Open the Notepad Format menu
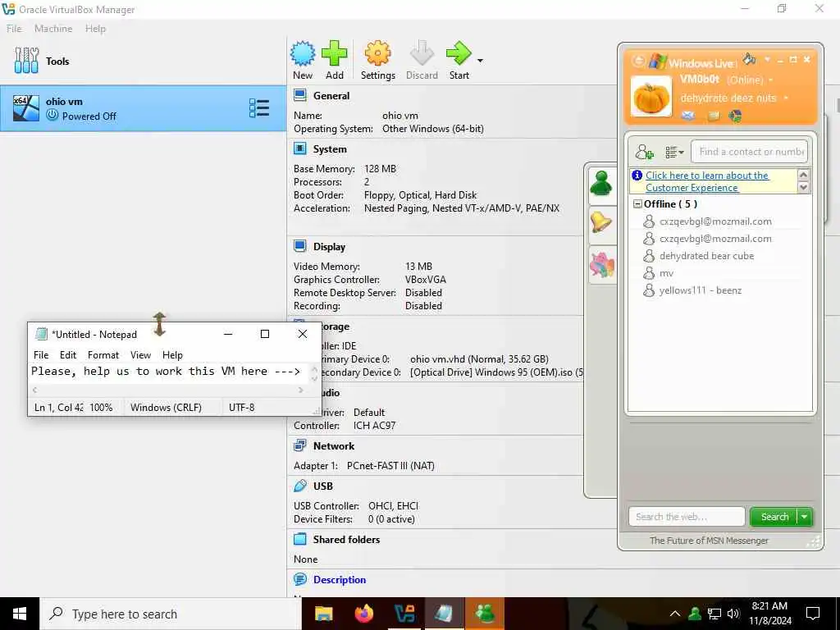The image size is (840, 630). [x=103, y=354]
